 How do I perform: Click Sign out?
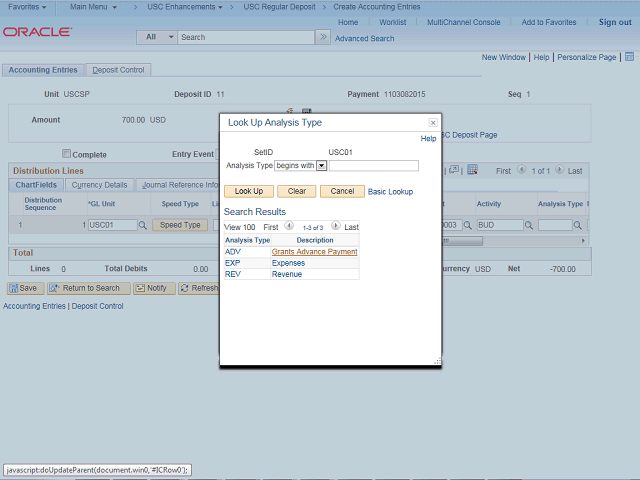click(615, 22)
